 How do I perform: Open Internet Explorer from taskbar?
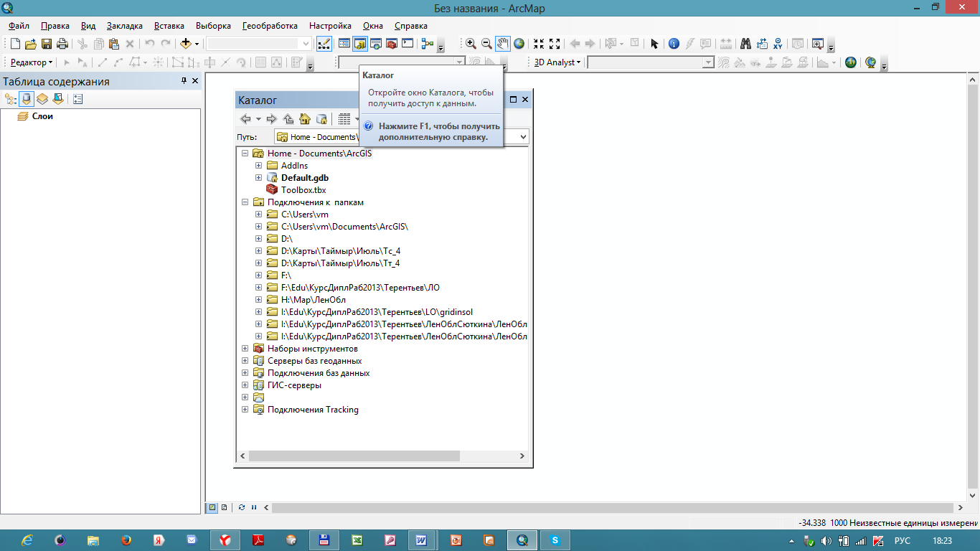coord(27,540)
